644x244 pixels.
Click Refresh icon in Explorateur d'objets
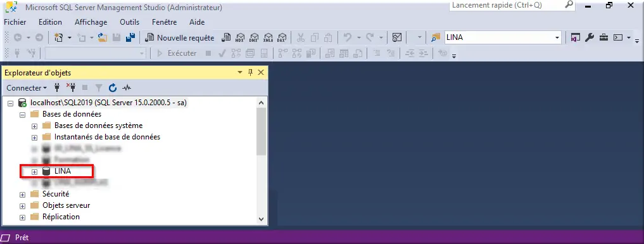pos(113,87)
